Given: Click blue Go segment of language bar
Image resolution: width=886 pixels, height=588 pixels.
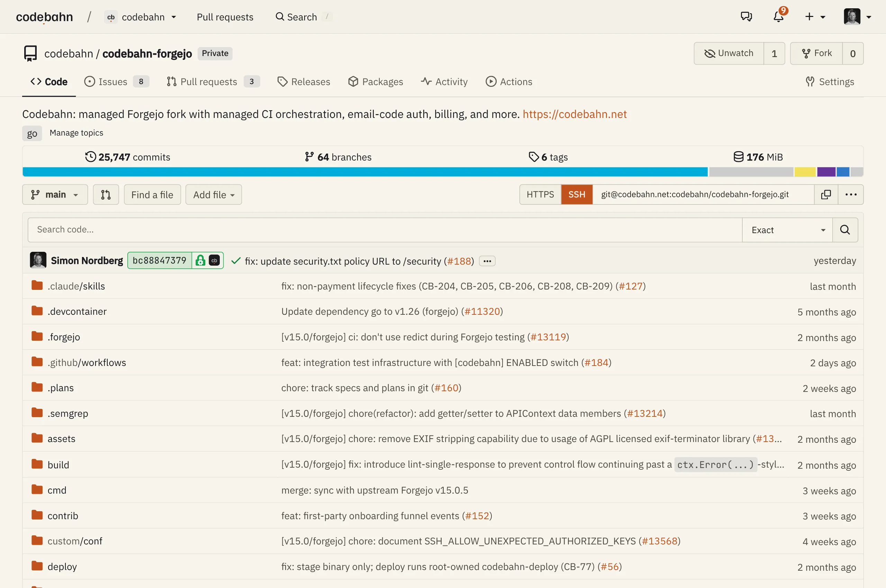Looking at the screenshot, I should tap(365, 172).
